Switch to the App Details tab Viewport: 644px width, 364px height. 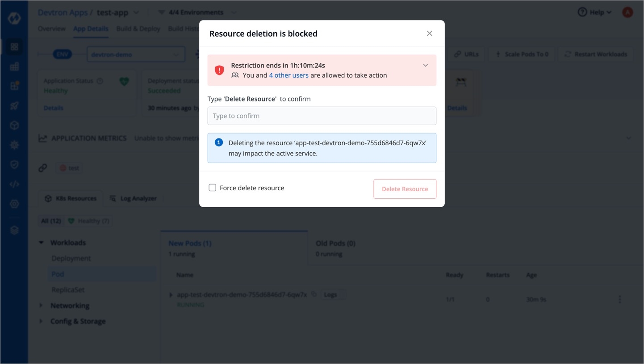coord(91,29)
